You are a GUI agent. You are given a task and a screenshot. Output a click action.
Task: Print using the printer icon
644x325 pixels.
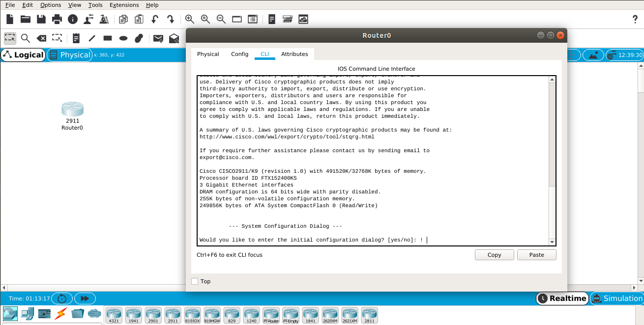coord(57,19)
